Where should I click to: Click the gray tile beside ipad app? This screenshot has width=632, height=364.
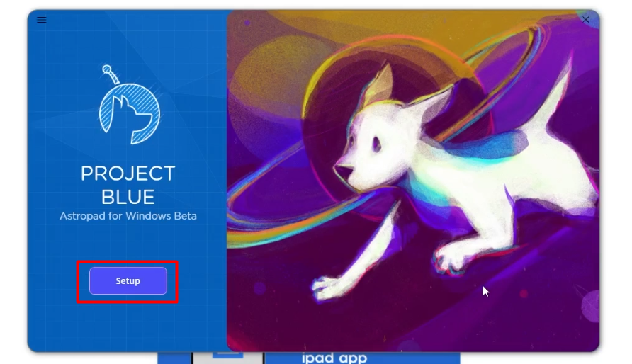(228, 358)
